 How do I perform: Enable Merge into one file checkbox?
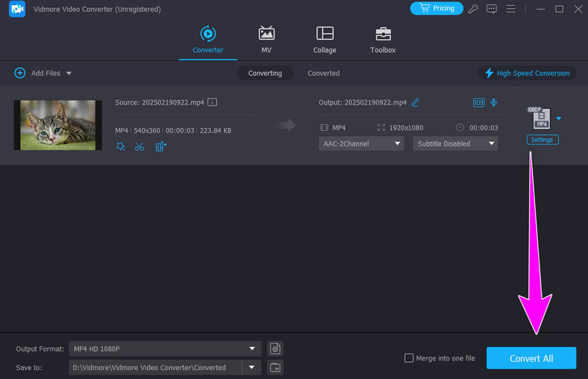click(x=409, y=358)
